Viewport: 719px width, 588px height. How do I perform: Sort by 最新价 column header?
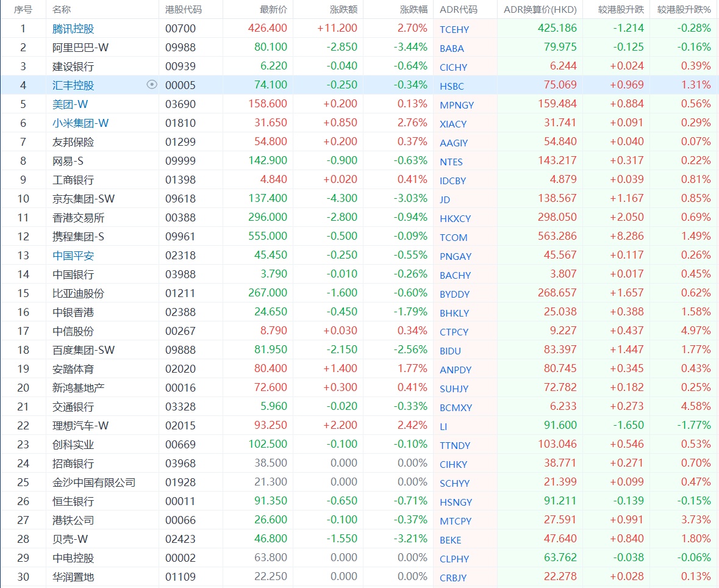pyautogui.click(x=273, y=10)
